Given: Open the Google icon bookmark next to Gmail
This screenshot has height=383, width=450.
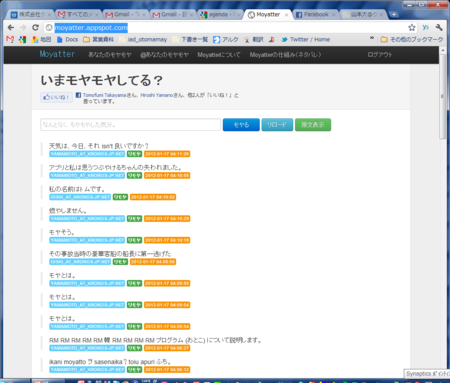Looking at the screenshot, I should click(x=22, y=40).
